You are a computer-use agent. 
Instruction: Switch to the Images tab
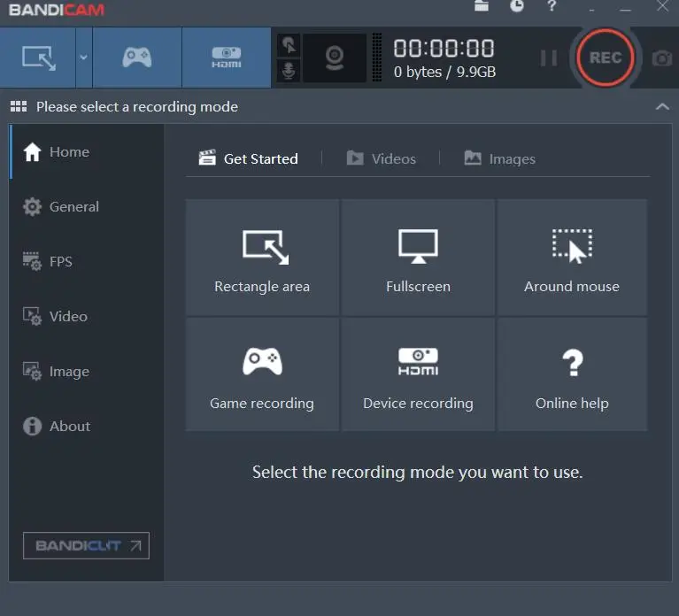[499, 158]
